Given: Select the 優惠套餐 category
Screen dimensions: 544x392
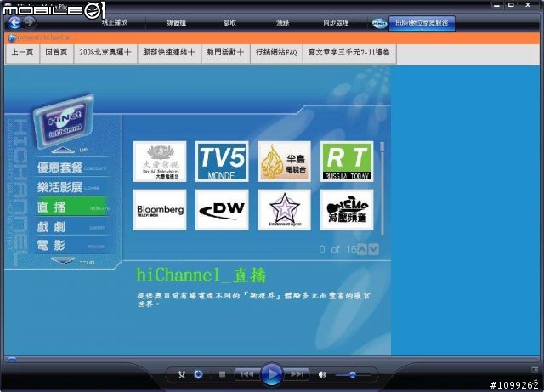Looking at the screenshot, I should click(x=72, y=168).
